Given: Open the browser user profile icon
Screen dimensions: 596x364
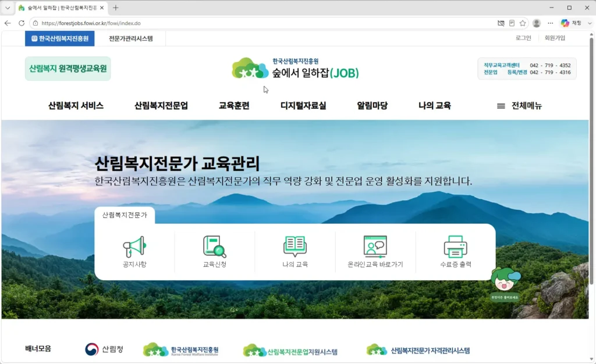Looking at the screenshot, I should (537, 23).
